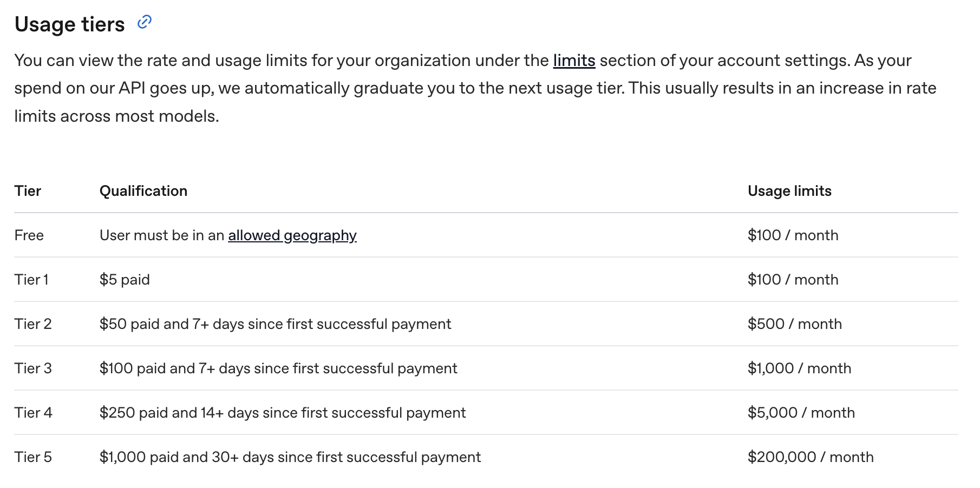Open the limits link in the paragraph
This screenshot has height=488, width=980.
tap(574, 60)
